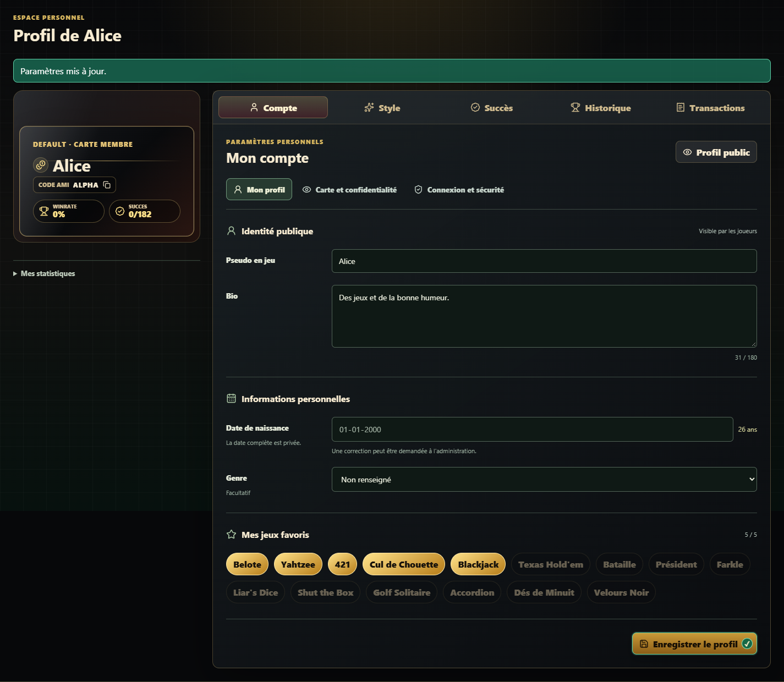This screenshot has width=784, height=682.
Task: Copy the ALPHA friend code icon
Action: pyautogui.click(x=107, y=185)
